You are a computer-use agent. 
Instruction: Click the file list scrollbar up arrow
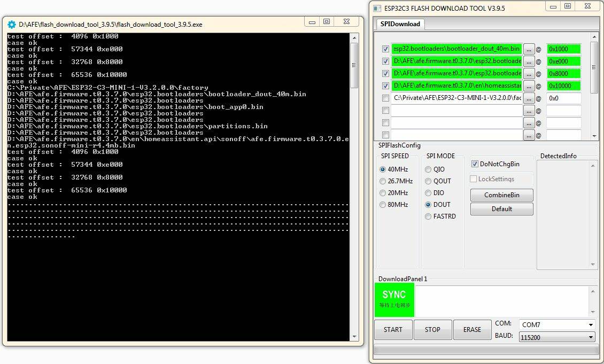coord(594,36)
